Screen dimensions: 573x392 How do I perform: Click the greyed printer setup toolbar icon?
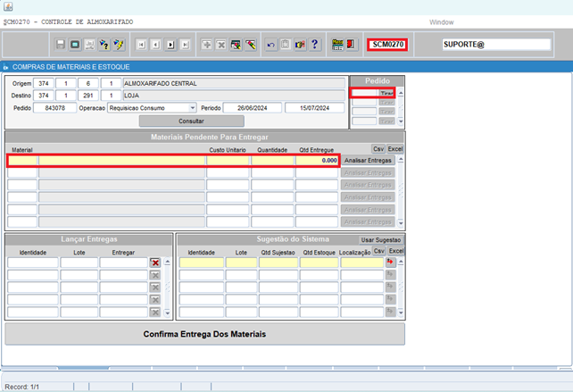click(89, 45)
